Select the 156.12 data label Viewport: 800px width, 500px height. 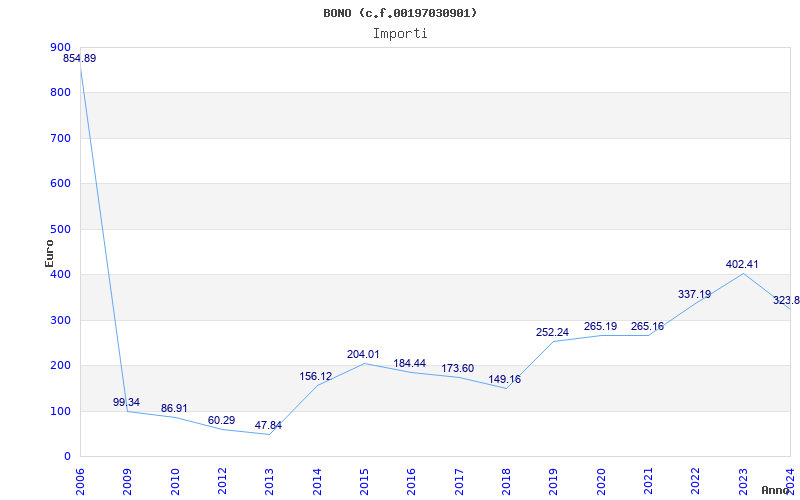(x=316, y=377)
